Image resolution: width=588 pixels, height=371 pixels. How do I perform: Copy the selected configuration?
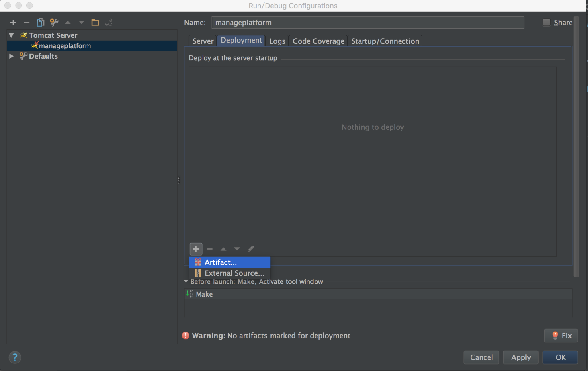[40, 23]
